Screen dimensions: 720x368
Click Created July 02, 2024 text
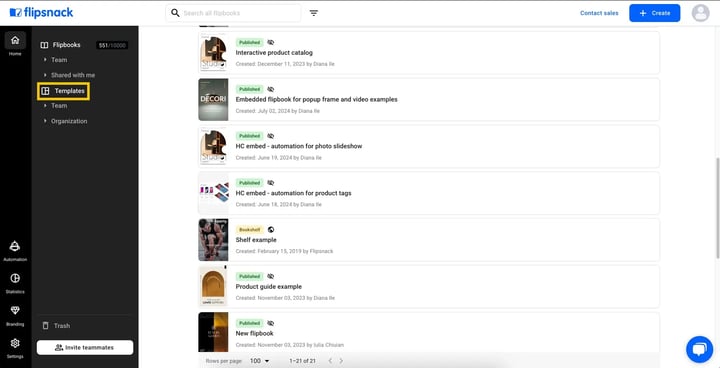277,111
